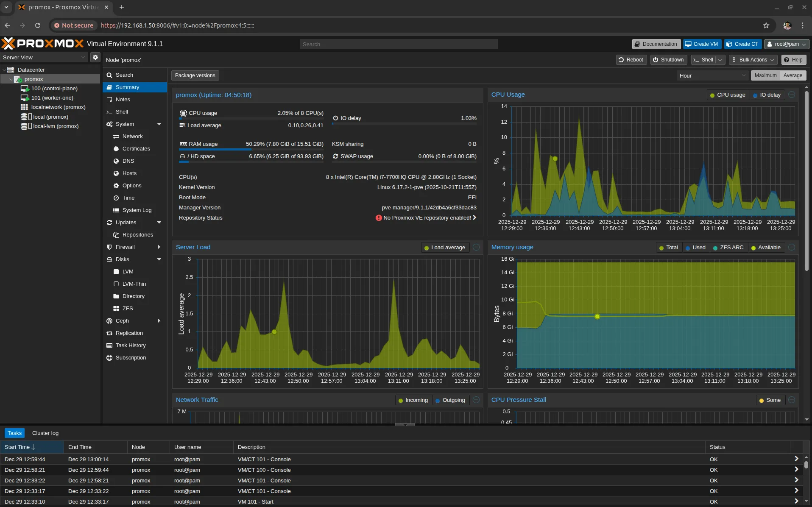Open the DNS settings panel

tap(128, 161)
